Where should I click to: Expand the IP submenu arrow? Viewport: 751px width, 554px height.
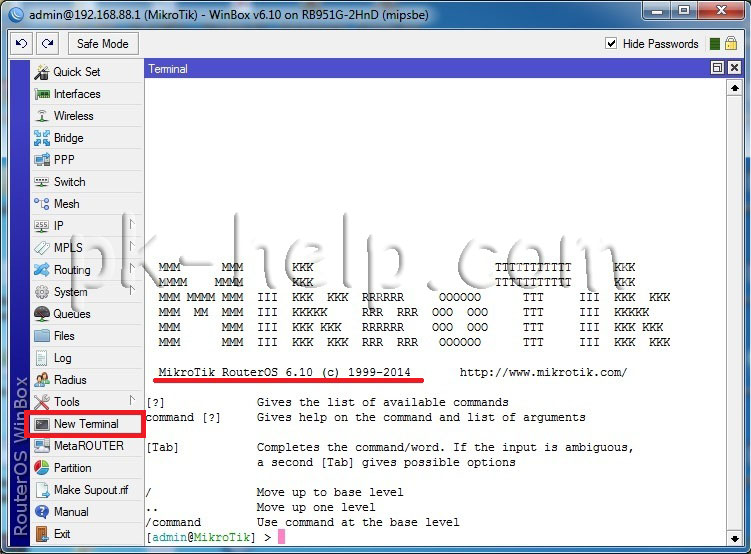(x=131, y=224)
